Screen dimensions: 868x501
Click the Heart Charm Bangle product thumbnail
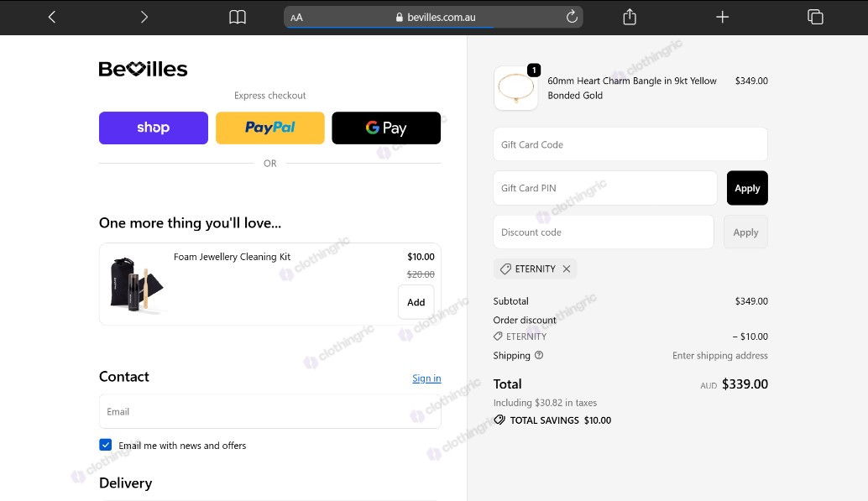tap(516, 88)
